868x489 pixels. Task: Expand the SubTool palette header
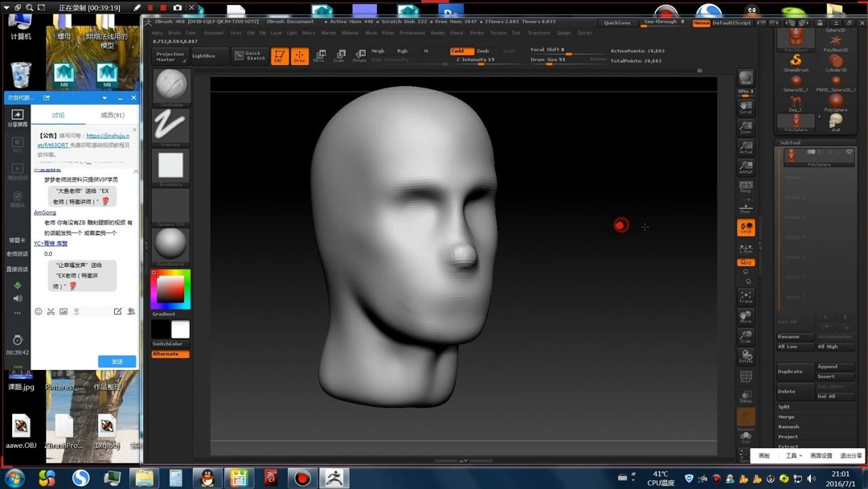tap(790, 142)
